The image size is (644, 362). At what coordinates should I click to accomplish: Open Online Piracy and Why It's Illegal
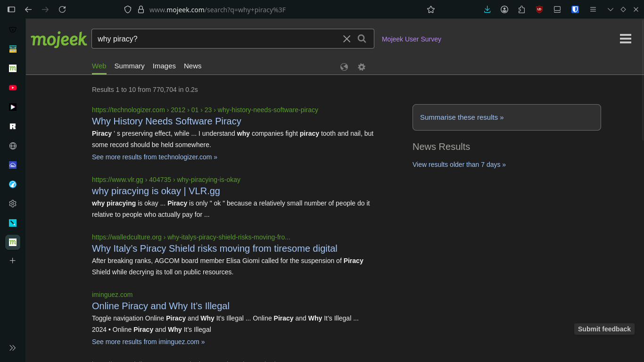pos(161,306)
